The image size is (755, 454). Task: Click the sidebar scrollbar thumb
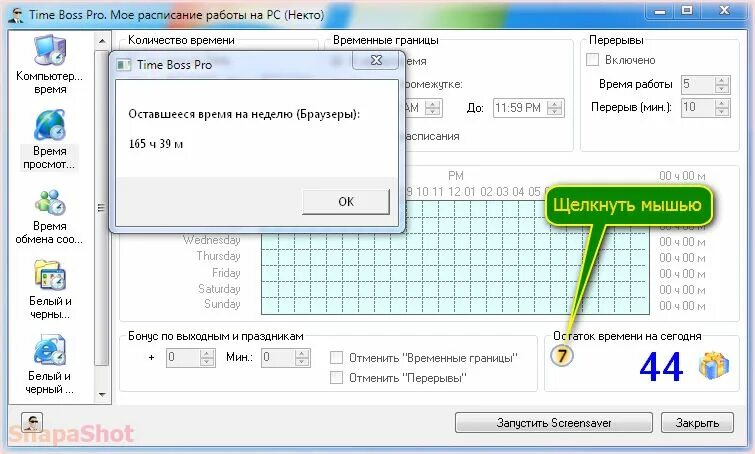102,208
